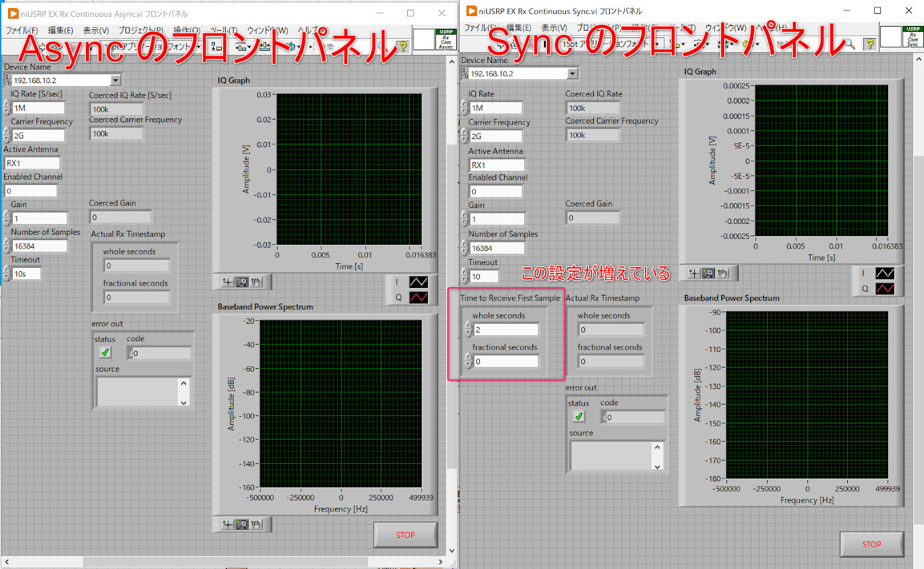Click whole seconds field showing 2 in Sync
The width and height of the screenshot is (924, 569).
click(x=506, y=330)
